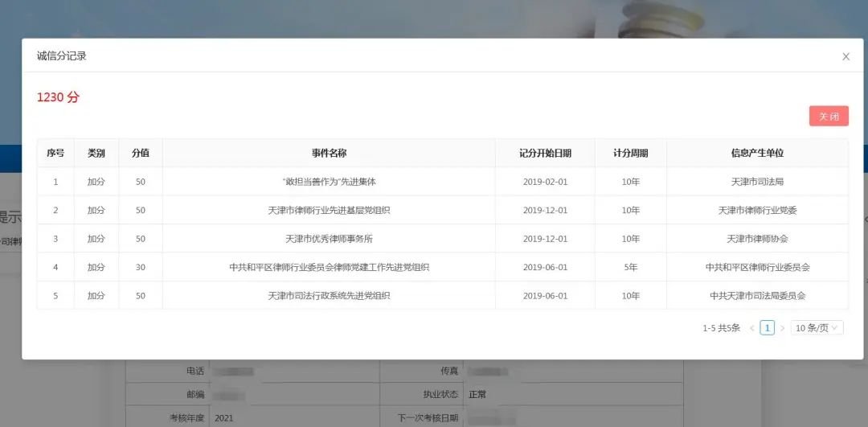
Task: Click the red 关闭 button
Action: pyautogui.click(x=829, y=117)
